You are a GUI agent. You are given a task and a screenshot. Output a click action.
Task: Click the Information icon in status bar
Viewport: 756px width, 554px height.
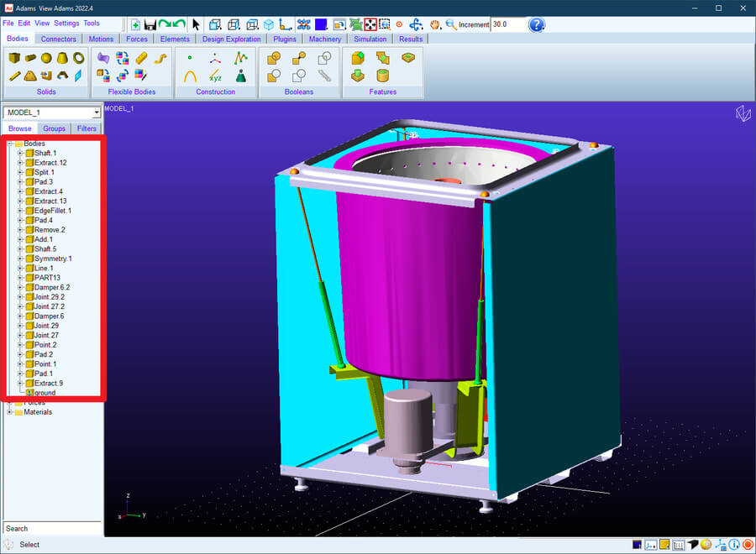734,545
